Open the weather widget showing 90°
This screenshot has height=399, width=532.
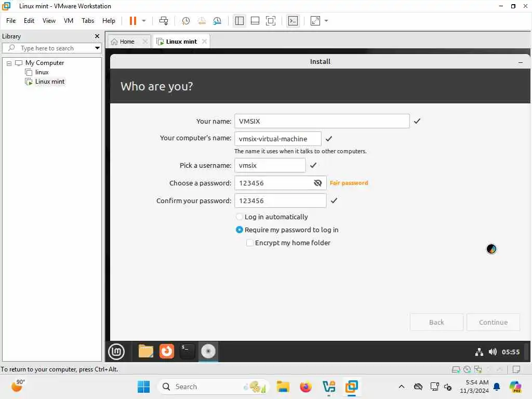pyautogui.click(x=18, y=386)
